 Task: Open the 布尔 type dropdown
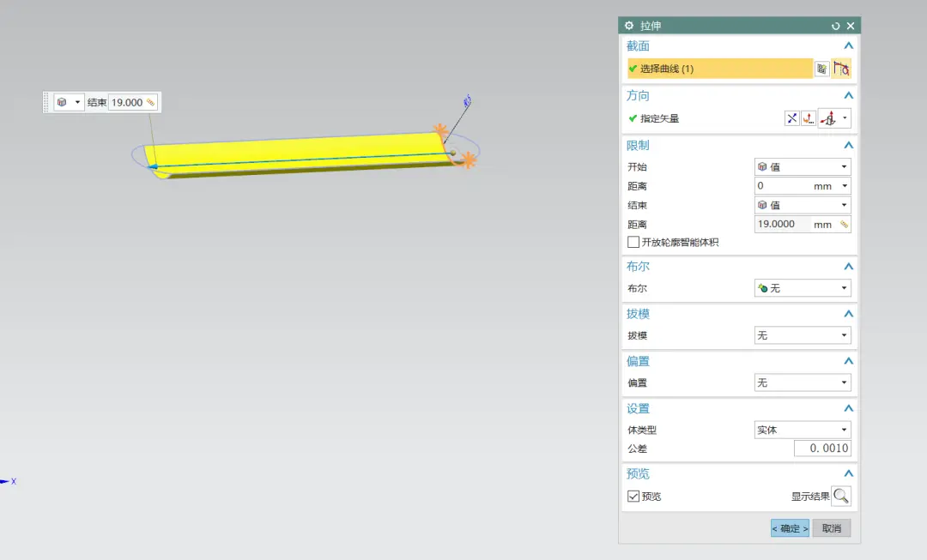(x=803, y=287)
